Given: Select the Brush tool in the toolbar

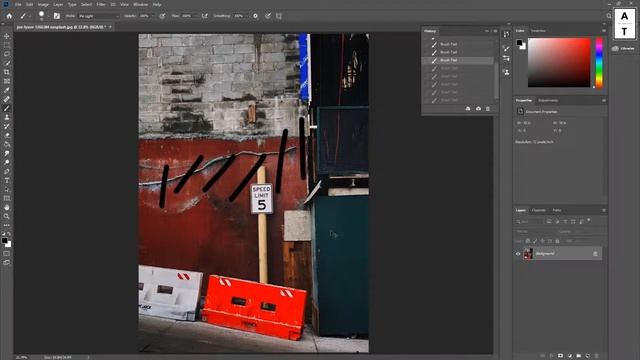Looking at the screenshot, I should pyautogui.click(x=7, y=108).
